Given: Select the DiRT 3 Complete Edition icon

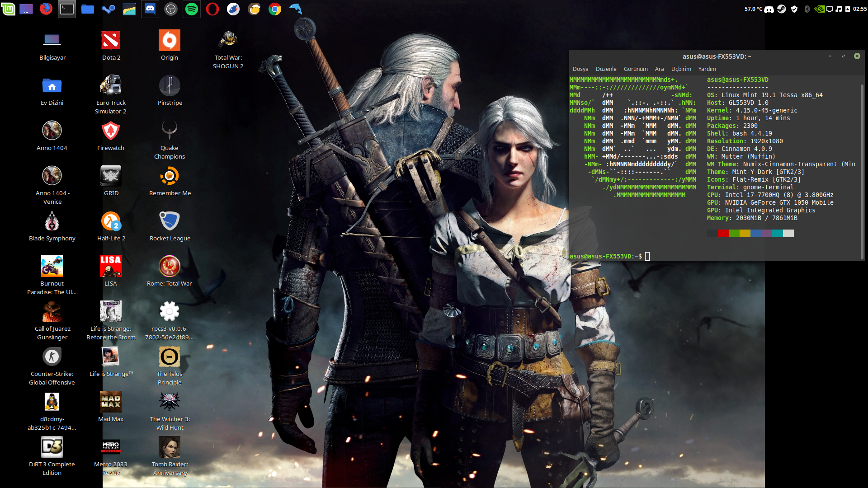Looking at the screenshot, I should point(52,456).
